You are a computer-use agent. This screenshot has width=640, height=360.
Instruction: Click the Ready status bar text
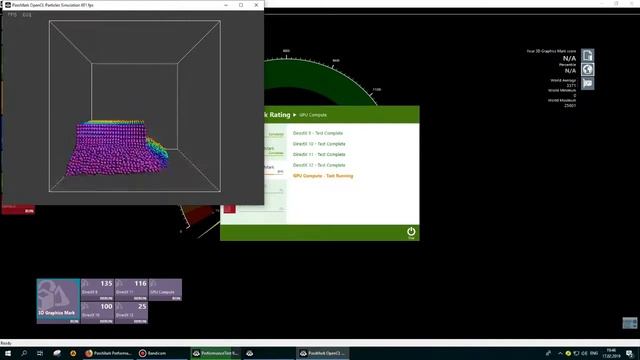tap(6, 343)
